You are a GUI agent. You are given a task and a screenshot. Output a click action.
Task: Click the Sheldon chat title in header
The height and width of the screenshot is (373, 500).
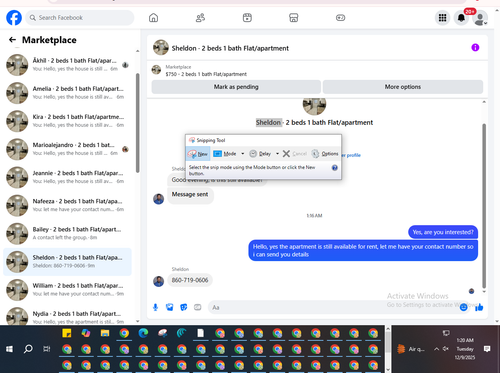pyautogui.click(x=230, y=48)
